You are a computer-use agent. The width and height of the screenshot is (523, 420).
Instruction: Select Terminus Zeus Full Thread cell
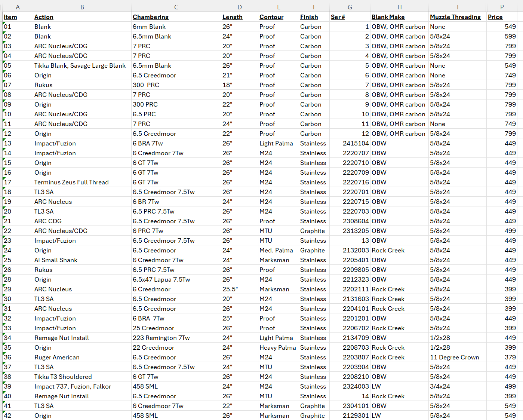(x=82, y=182)
